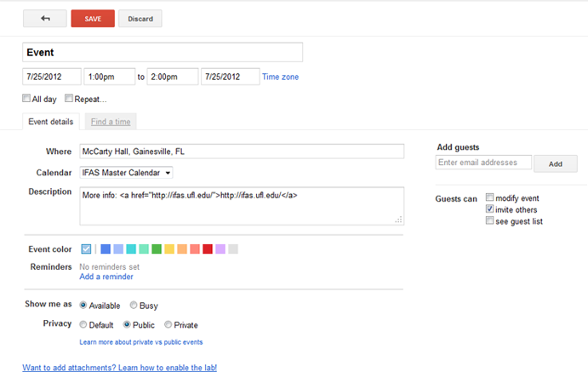
Task: Switch to the Find a time tab
Action: click(x=111, y=122)
